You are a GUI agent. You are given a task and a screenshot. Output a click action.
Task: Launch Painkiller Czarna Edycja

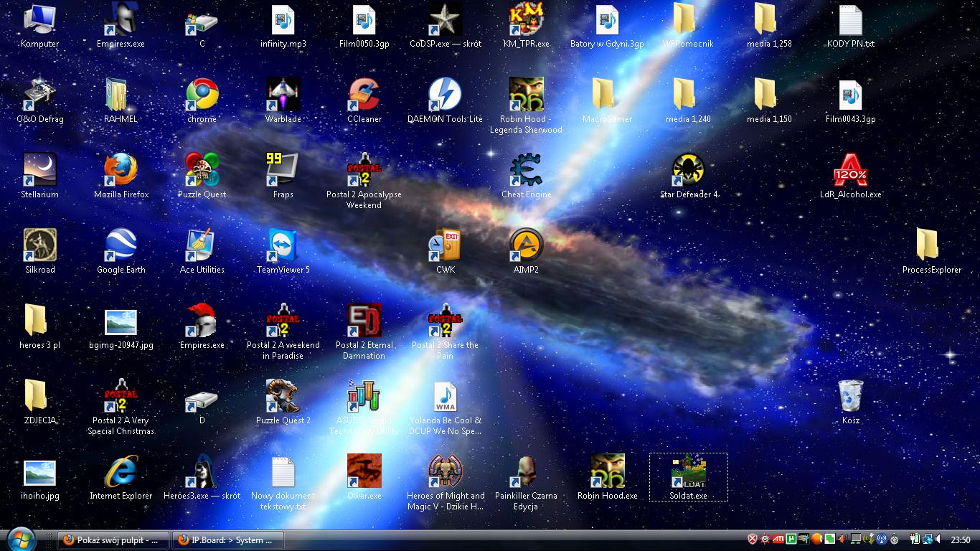526,483
